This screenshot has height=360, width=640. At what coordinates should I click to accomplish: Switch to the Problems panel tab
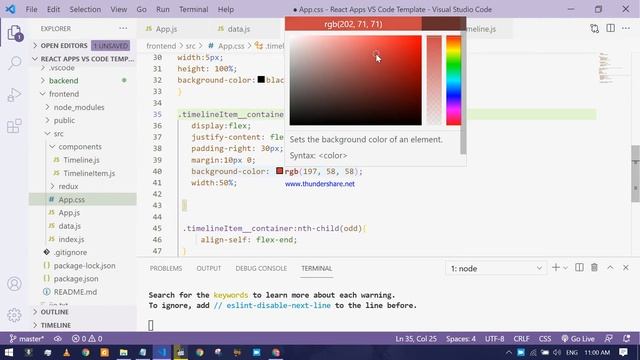166,268
